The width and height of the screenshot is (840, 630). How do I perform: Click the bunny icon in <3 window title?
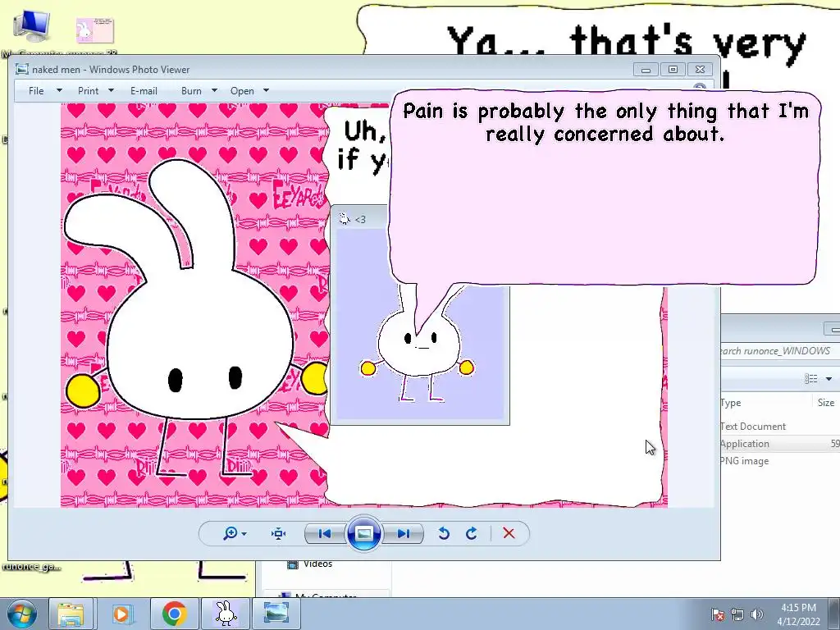(x=345, y=218)
